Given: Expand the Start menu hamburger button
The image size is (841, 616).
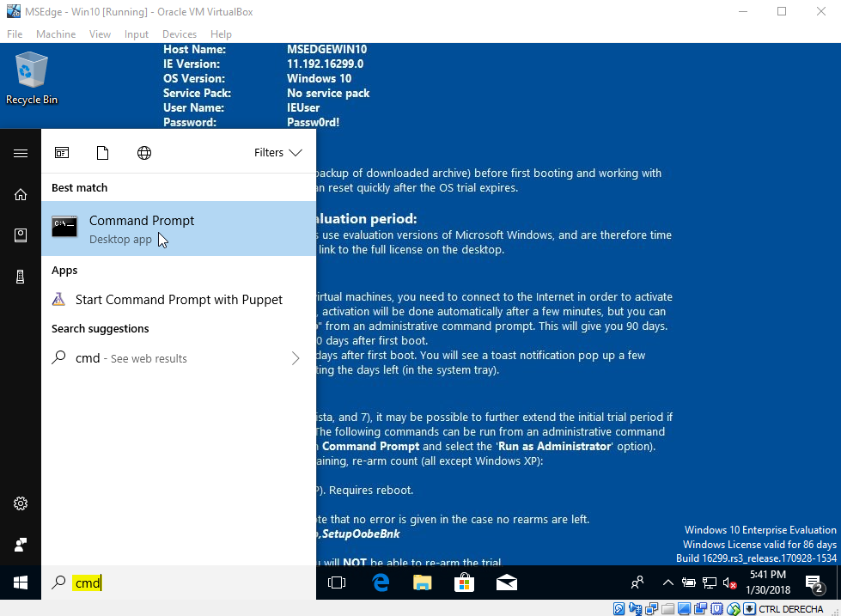Looking at the screenshot, I should (21, 153).
